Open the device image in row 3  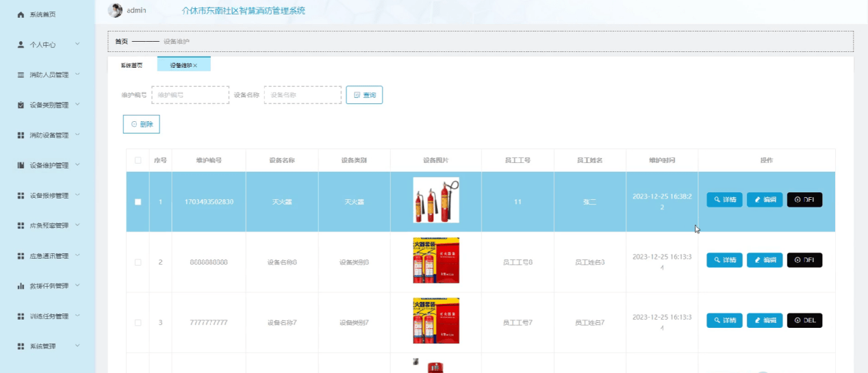pyautogui.click(x=436, y=320)
